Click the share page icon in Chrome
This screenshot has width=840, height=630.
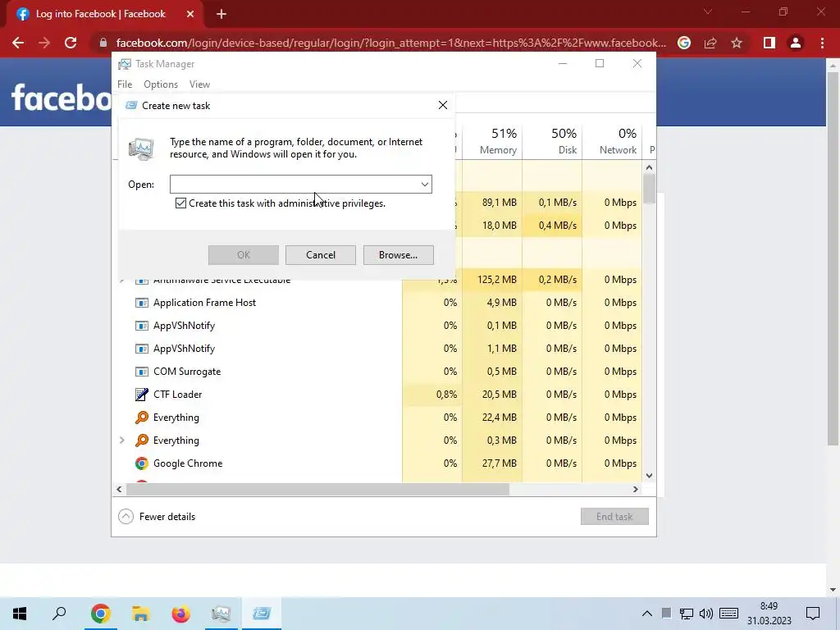pyautogui.click(x=710, y=43)
